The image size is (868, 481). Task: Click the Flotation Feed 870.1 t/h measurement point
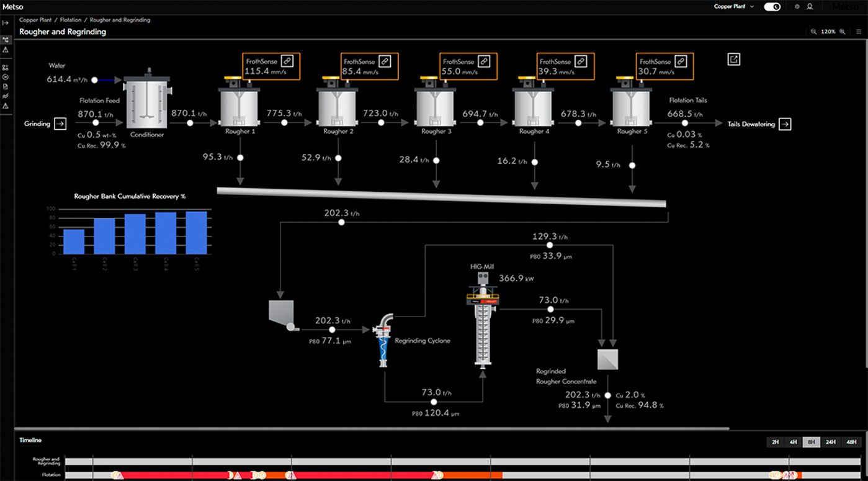[95, 123]
